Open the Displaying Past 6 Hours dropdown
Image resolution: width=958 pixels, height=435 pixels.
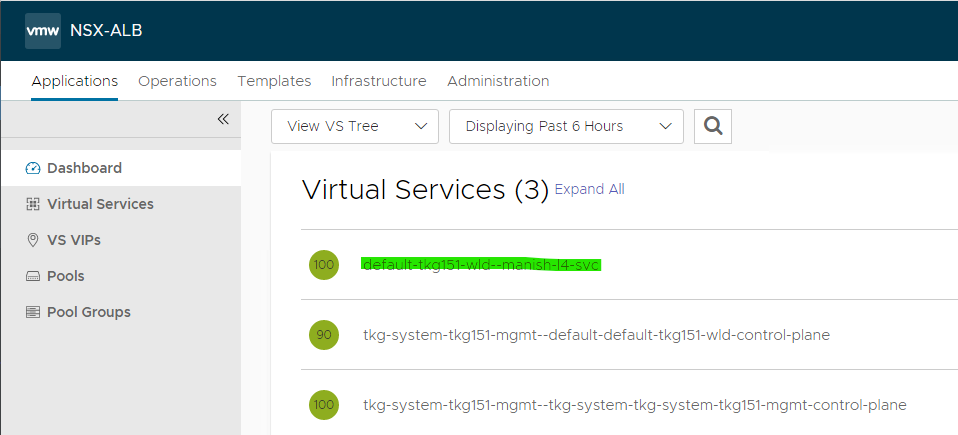pos(566,126)
